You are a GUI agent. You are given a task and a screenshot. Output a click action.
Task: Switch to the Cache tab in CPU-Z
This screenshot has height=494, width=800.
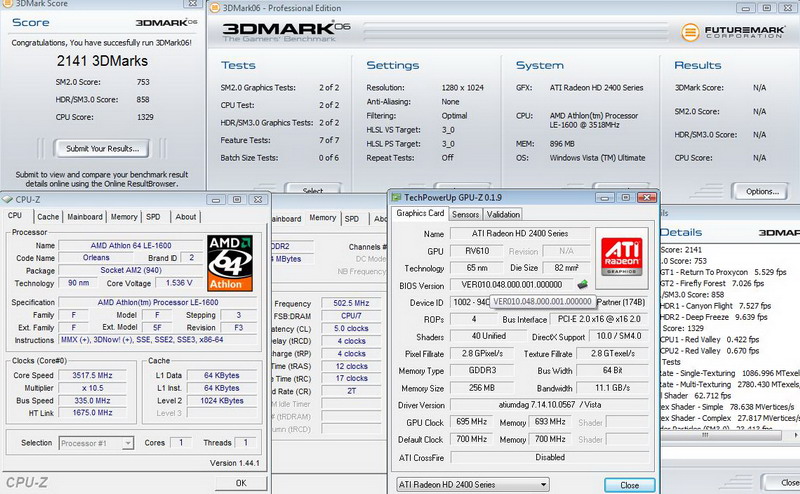[48, 217]
